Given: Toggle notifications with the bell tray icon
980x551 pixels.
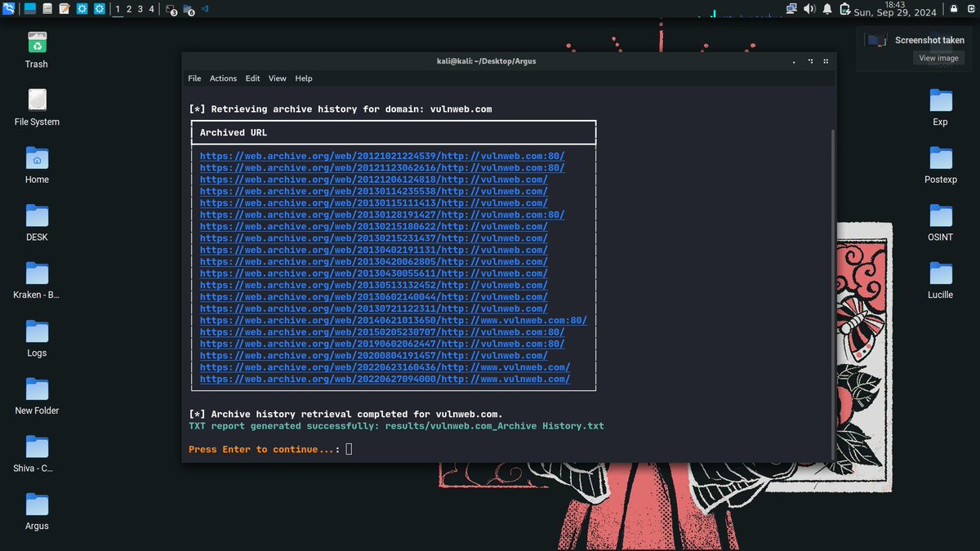Looking at the screenshot, I should click(827, 9).
